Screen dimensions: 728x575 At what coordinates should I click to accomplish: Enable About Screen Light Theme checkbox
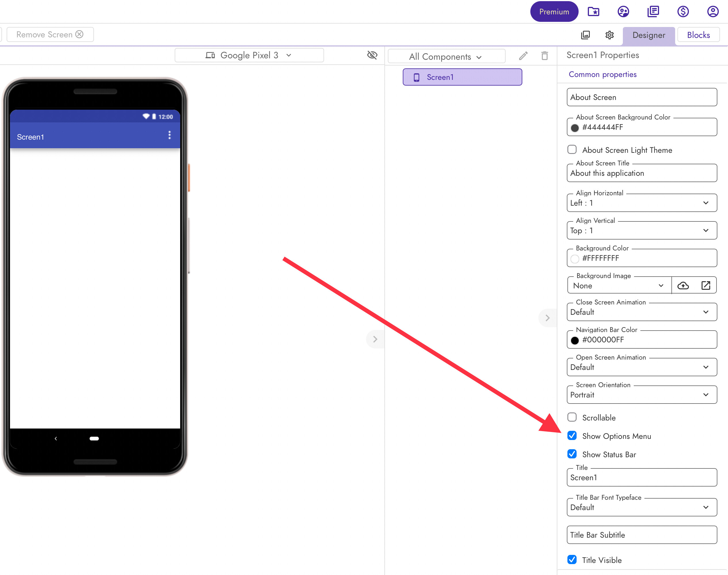tap(572, 149)
